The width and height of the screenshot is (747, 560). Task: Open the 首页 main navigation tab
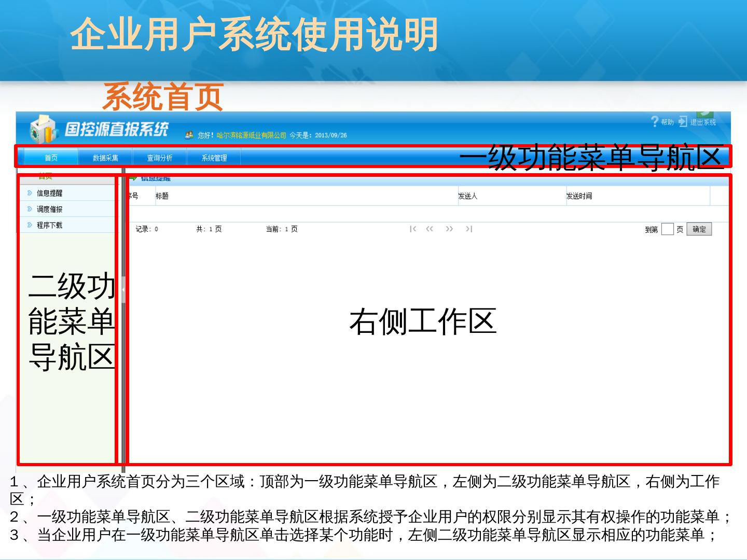51,158
